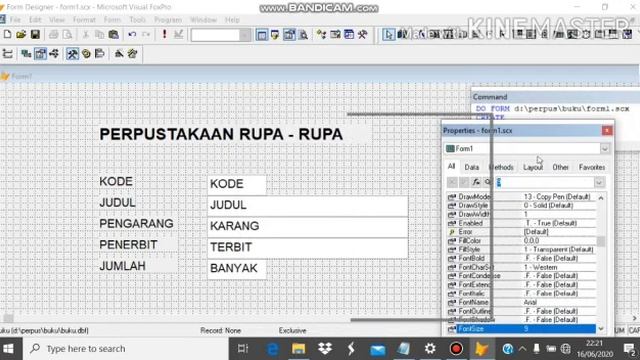Click the KARANG text box on form
This screenshot has width=640, height=360.
click(x=307, y=227)
